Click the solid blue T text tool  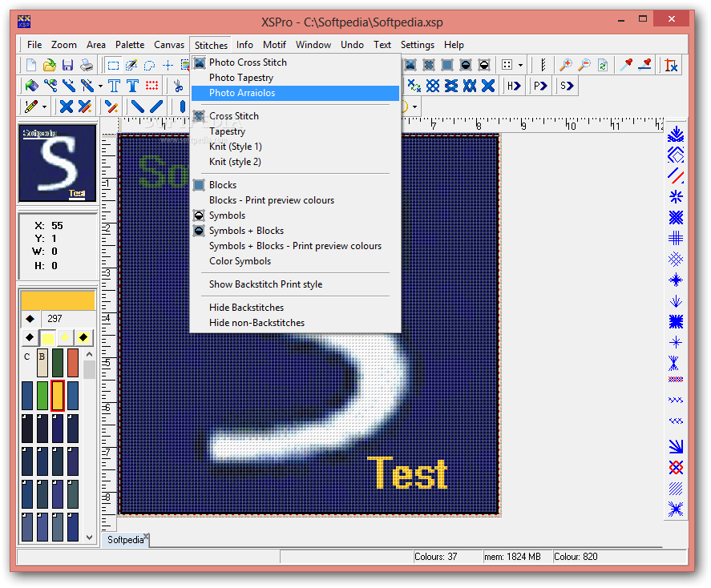(132, 86)
